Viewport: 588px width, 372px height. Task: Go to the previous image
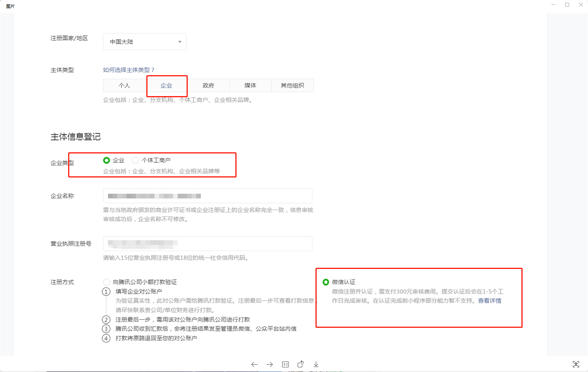click(254, 364)
